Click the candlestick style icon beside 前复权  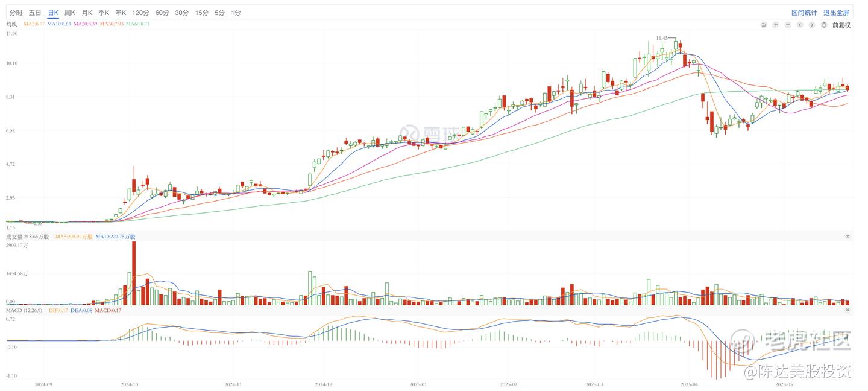[x=824, y=25]
